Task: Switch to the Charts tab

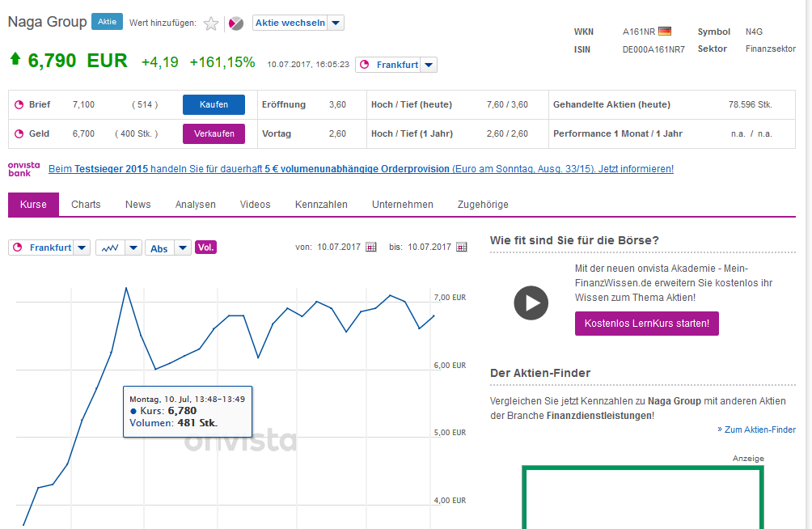Action: (85, 205)
